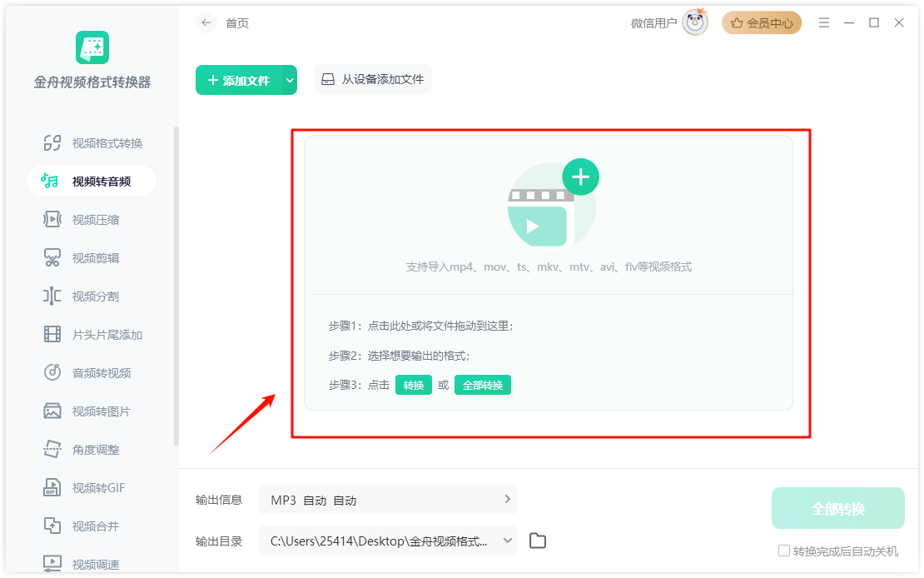Maximize the converter window
The height and width of the screenshot is (578, 924).
874,23
